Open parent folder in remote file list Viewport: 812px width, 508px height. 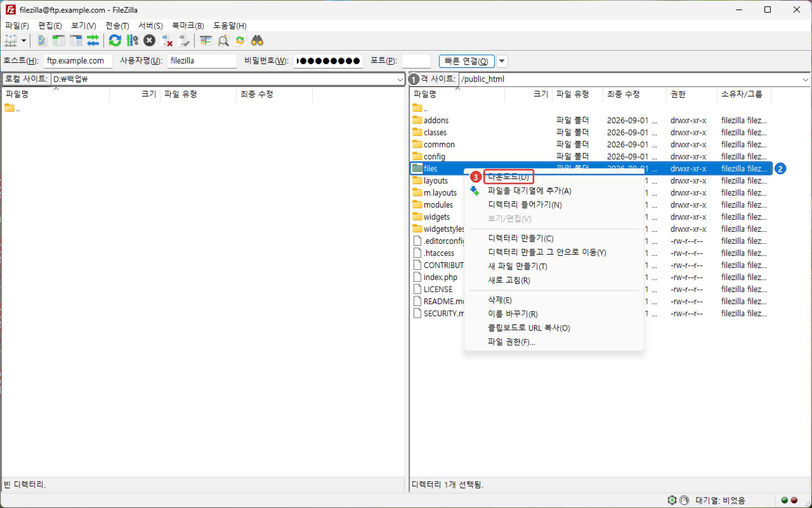tap(420, 109)
